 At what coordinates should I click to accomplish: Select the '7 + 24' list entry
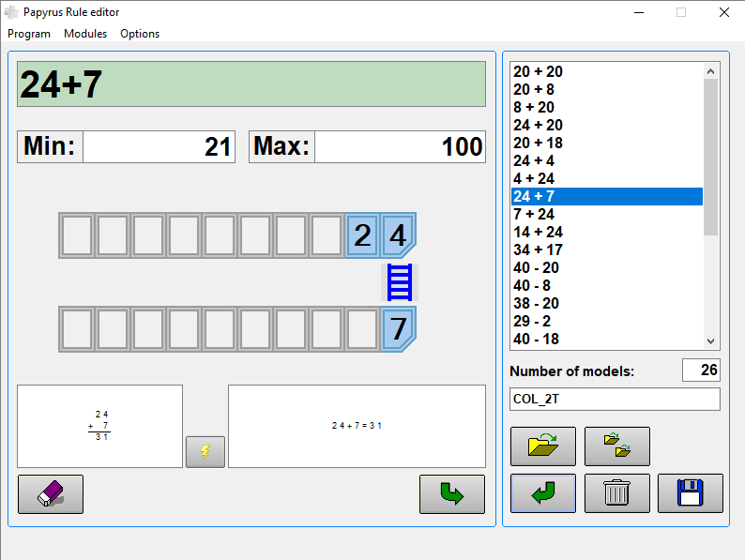534,214
